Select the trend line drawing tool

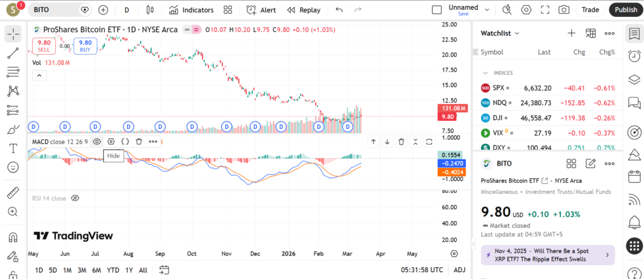13,53
